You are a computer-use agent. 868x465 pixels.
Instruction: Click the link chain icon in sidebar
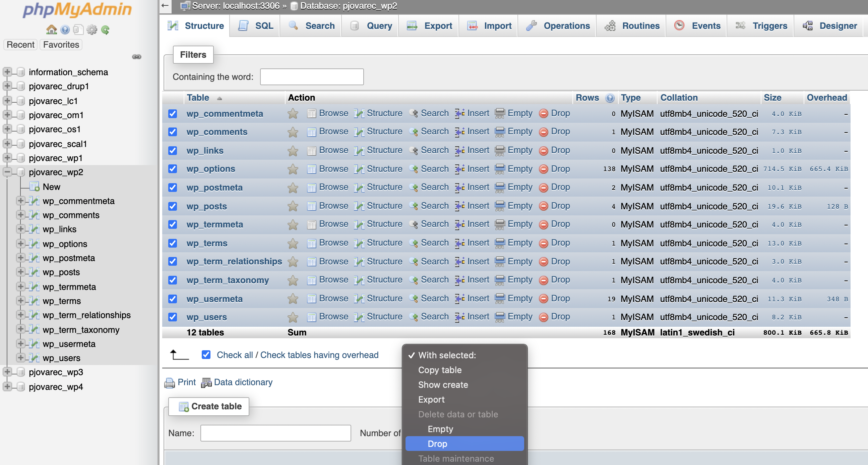click(x=136, y=56)
